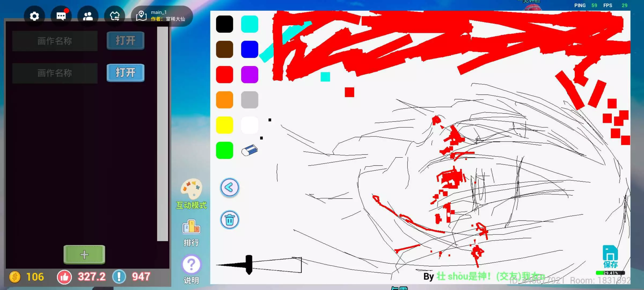Clear canvas with trash bin icon
644x290 pixels.
(x=229, y=220)
